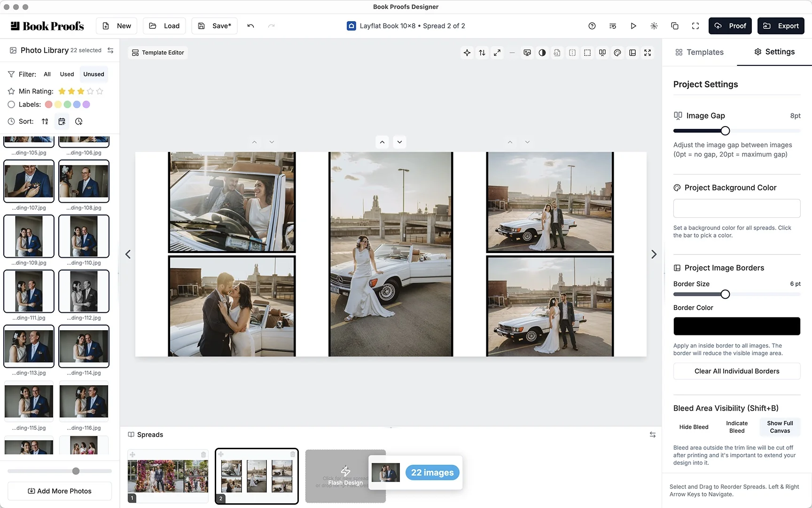Expand the next spread using the right chevron
812x508 pixels.
click(654, 254)
